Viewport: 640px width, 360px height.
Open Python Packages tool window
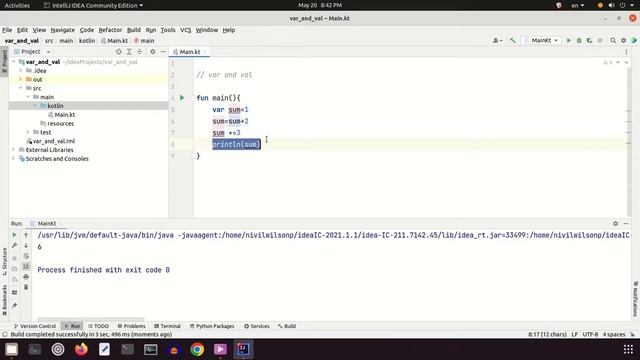[x=212, y=326]
